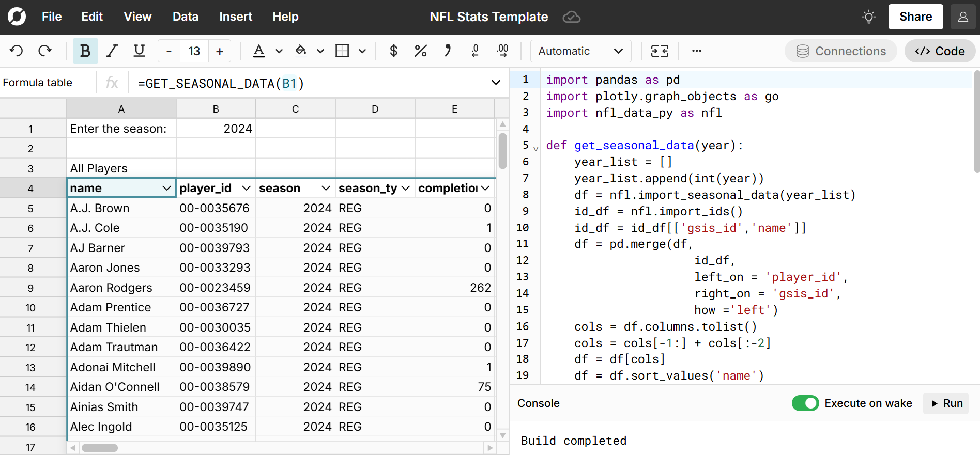Viewport: 980px width, 455px height.
Task: Open the more options ellipsis menu
Action: click(x=697, y=51)
